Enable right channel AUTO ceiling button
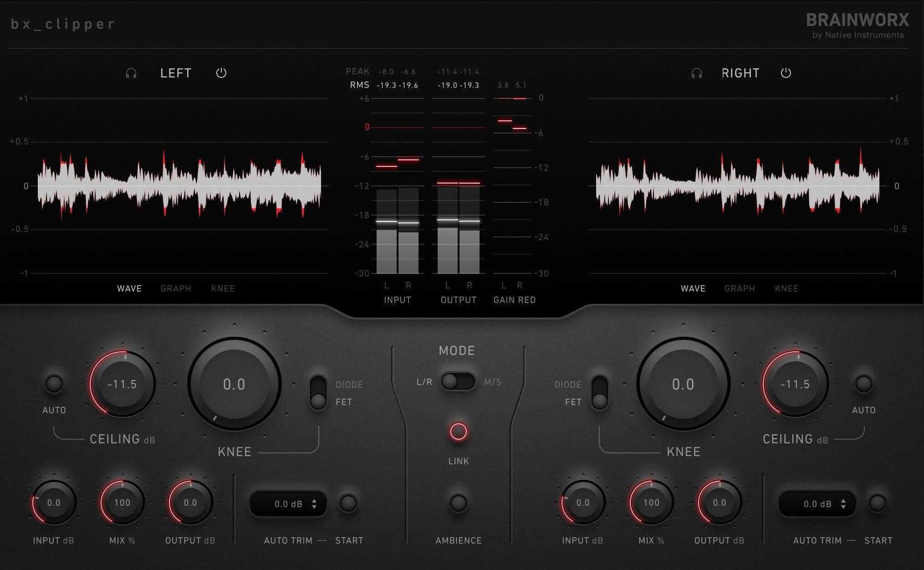 (864, 384)
